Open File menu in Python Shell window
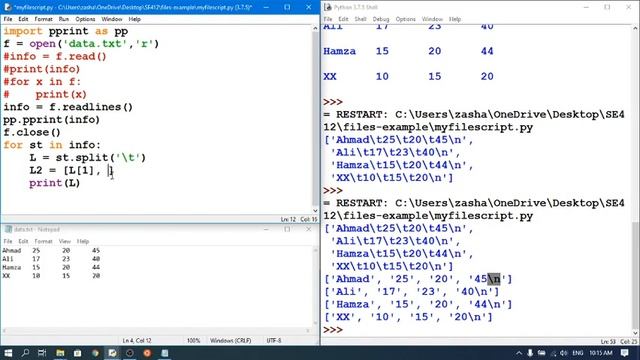The image size is (640, 360). click(x=328, y=19)
